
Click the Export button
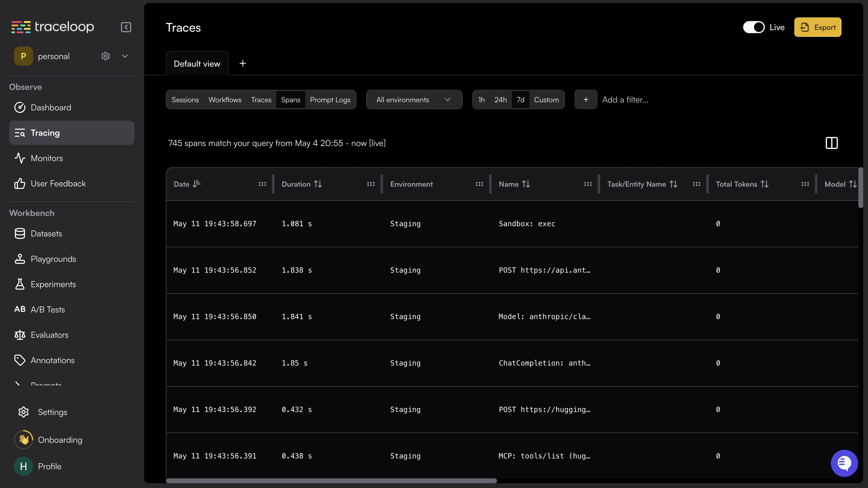coord(817,27)
